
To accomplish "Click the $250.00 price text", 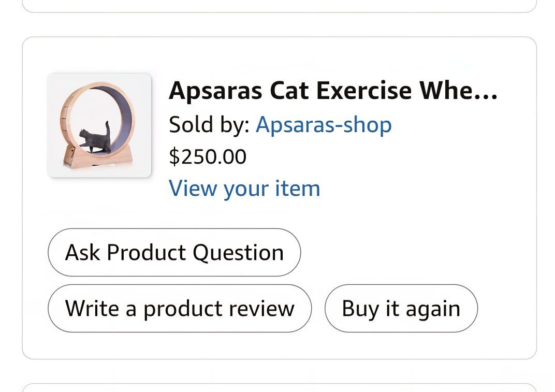I will (x=208, y=156).
